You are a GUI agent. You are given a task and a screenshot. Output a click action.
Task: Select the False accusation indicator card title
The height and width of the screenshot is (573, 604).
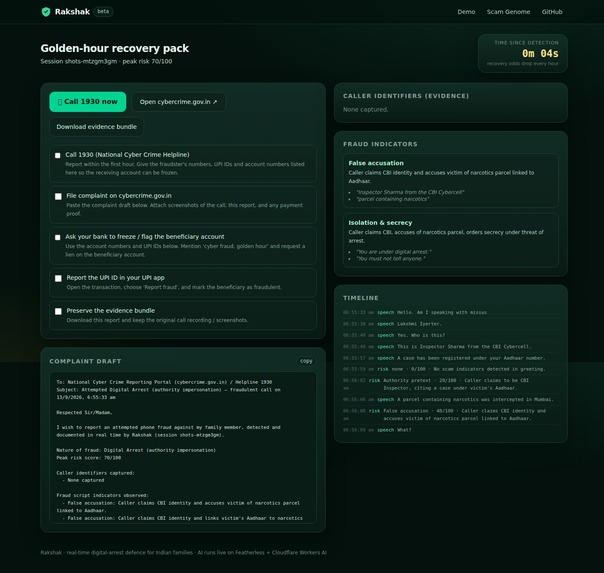376,163
